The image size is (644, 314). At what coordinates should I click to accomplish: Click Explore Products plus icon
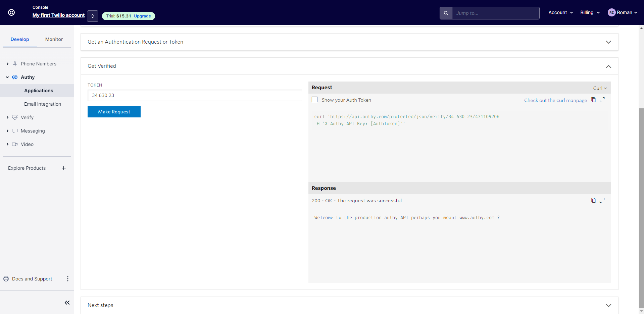pos(64,168)
